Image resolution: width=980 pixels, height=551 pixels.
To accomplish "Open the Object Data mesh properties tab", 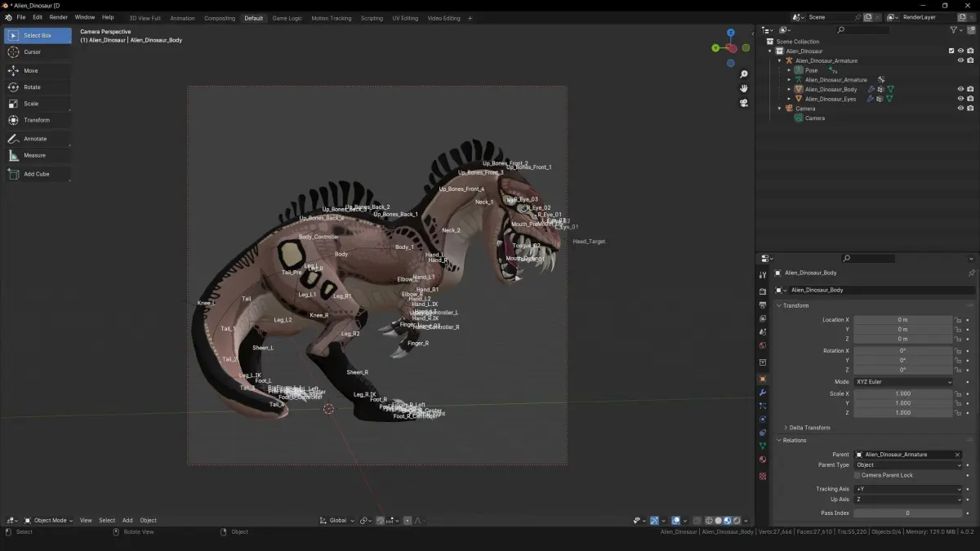I will 763,447.
